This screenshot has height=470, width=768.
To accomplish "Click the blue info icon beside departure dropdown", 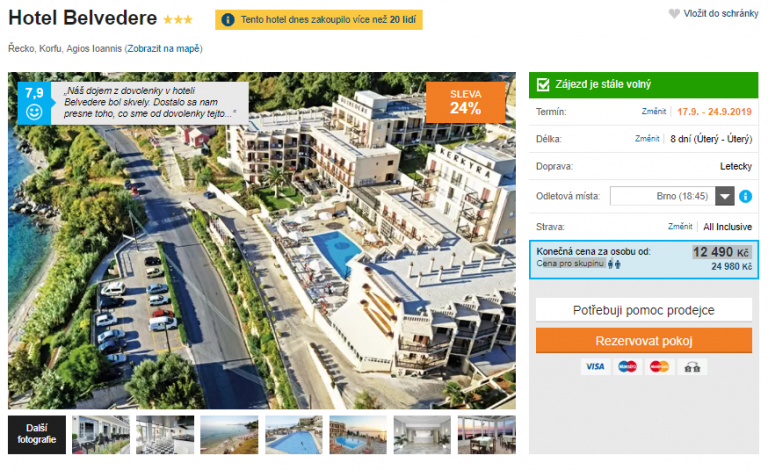I will 745,196.
